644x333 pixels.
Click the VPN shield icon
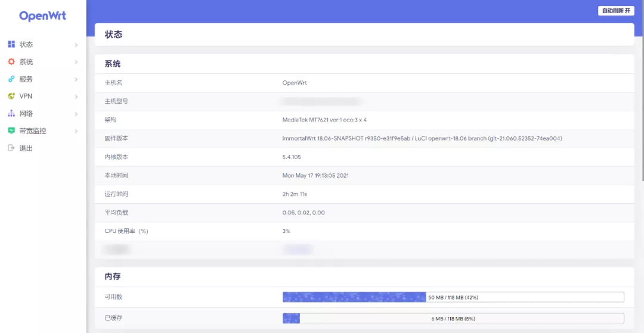click(11, 97)
